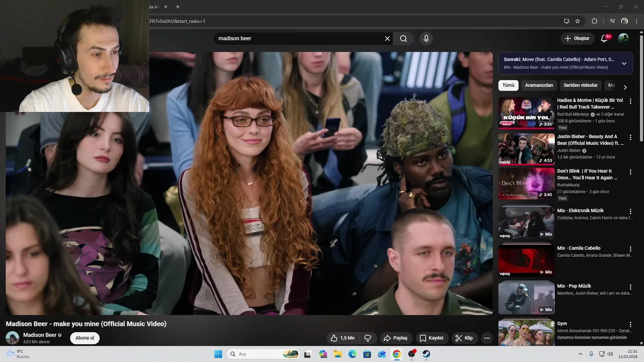644x362 pixels.
Task: Open Chrome extensions puzzle icon
Action: point(594,21)
